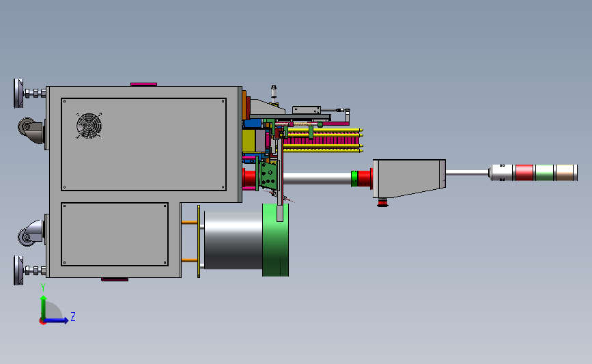Click the red segment of the signal tower
This screenshot has width=592, height=364.
[524, 173]
